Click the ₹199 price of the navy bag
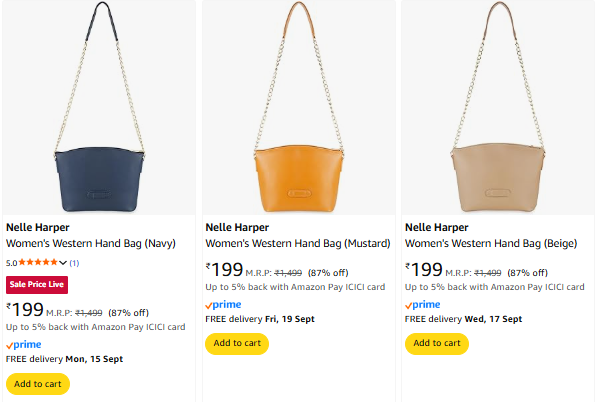The height and width of the screenshot is (402, 600). tap(26, 310)
